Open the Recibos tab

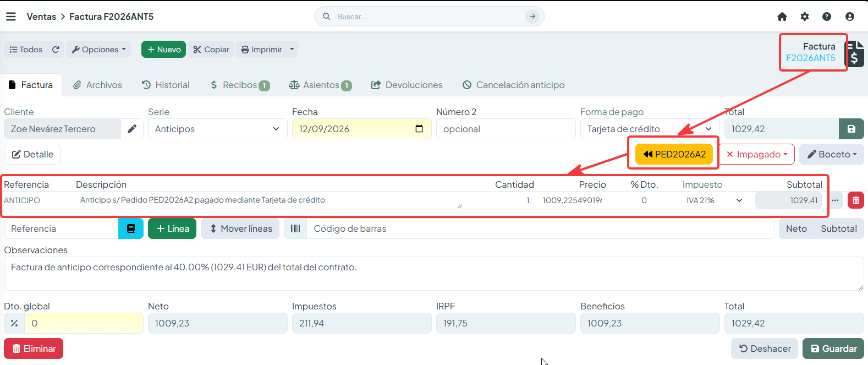click(x=240, y=85)
